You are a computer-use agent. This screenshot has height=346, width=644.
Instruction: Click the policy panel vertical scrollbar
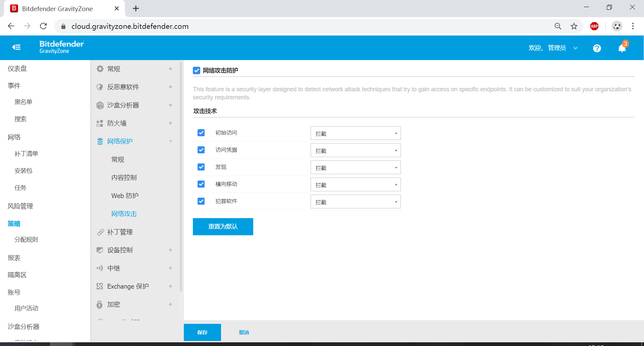(181, 176)
